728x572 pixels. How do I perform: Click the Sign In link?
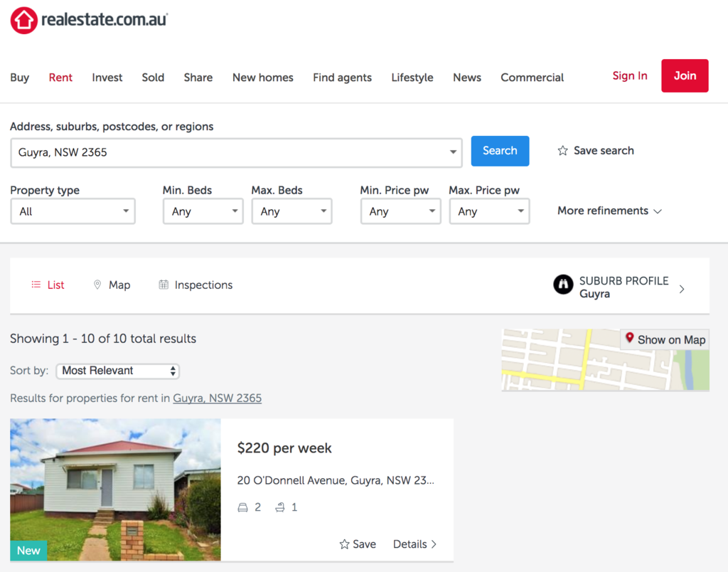(630, 76)
